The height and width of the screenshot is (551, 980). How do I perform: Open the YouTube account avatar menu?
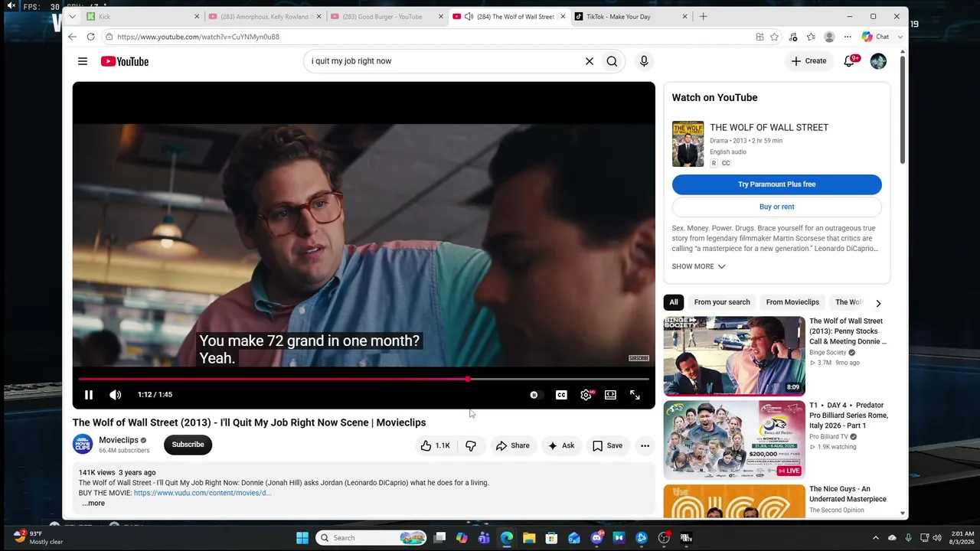click(x=878, y=61)
